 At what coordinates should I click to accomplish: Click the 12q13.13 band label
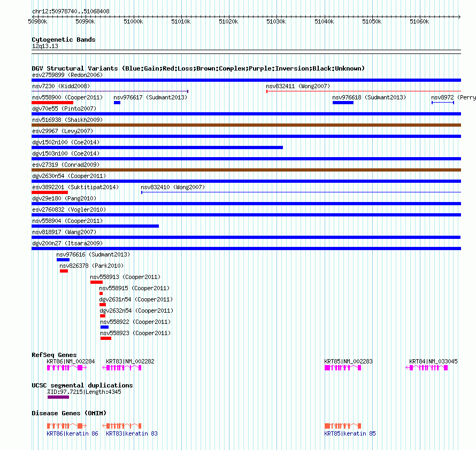pyautogui.click(x=45, y=46)
